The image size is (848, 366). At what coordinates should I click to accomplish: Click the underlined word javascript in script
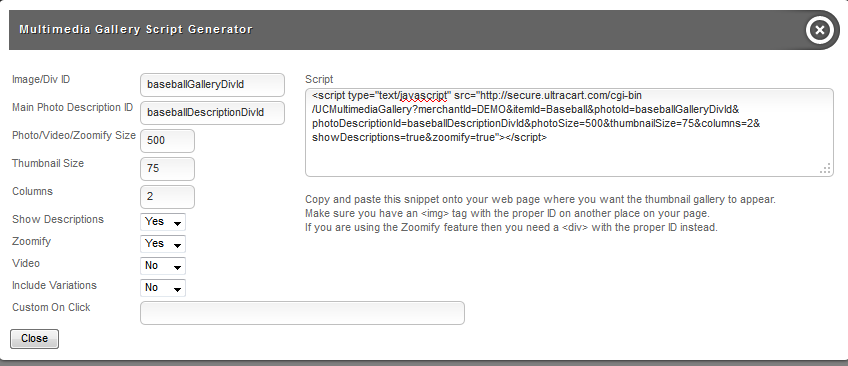point(423,96)
